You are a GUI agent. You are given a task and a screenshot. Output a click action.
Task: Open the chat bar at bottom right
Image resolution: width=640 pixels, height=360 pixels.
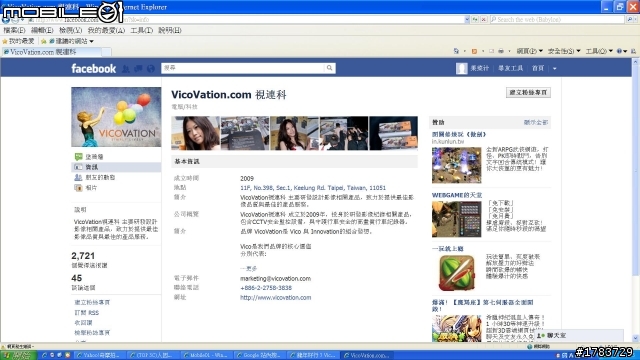point(579,336)
